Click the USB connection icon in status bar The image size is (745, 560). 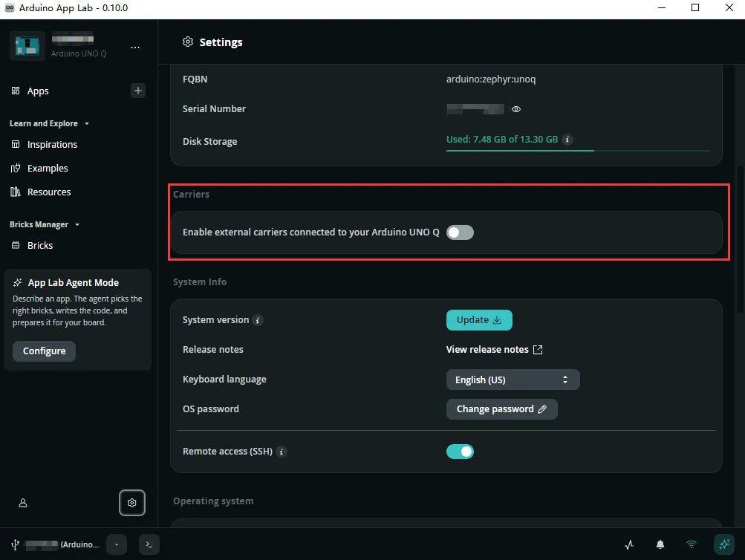pyautogui.click(x=15, y=544)
